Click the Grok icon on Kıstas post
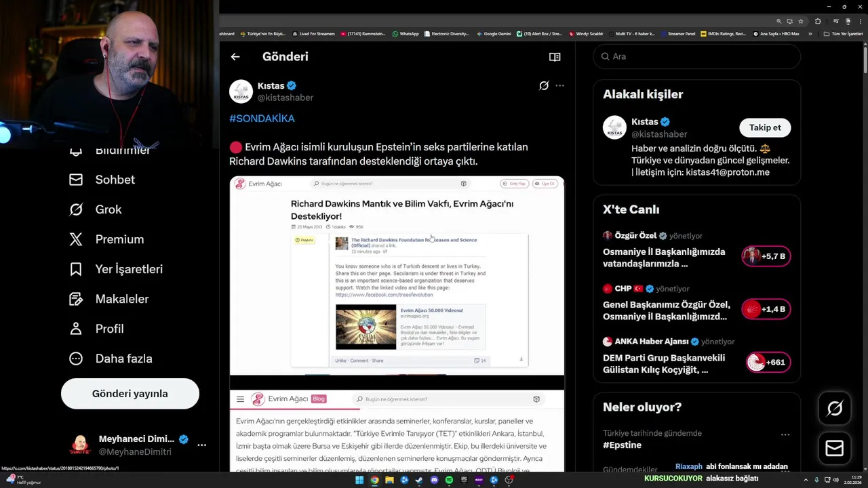 544,85
